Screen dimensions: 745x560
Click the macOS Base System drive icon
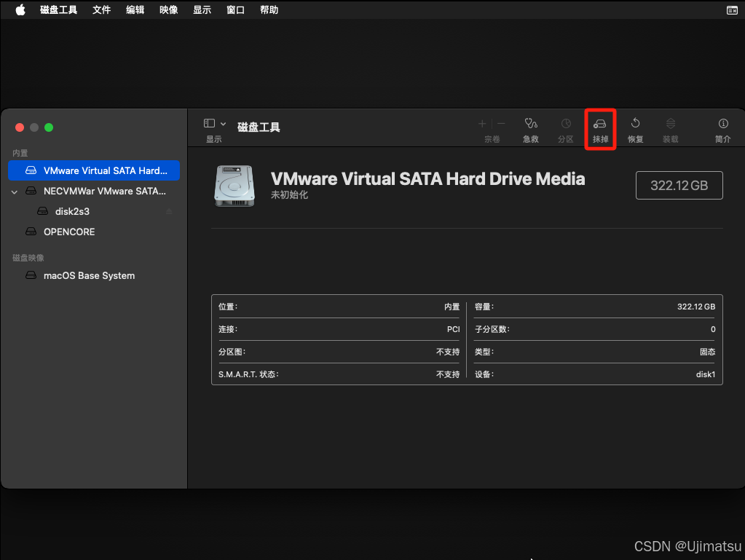point(31,275)
